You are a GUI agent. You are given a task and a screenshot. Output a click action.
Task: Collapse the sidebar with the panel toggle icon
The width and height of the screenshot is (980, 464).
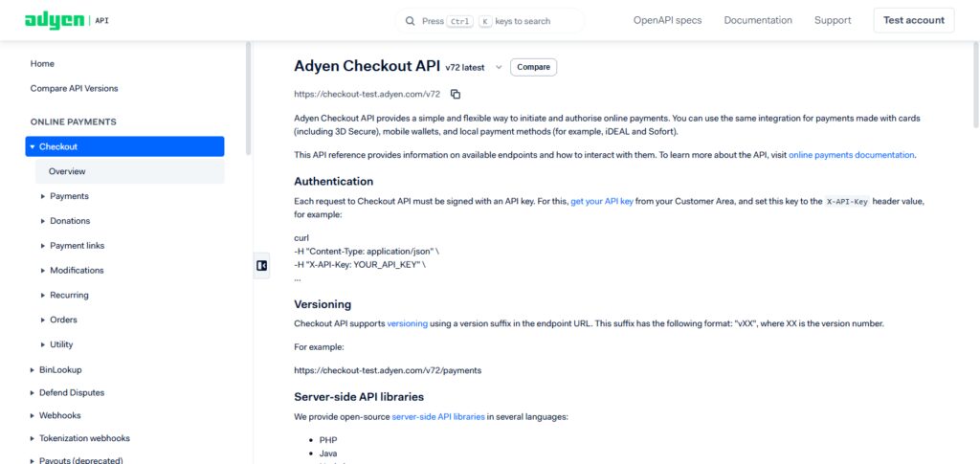point(262,265)
